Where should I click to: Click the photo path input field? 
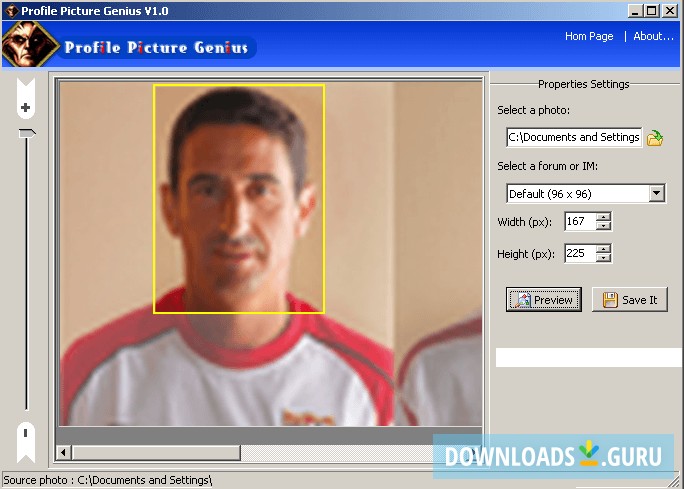click(574, 137)
